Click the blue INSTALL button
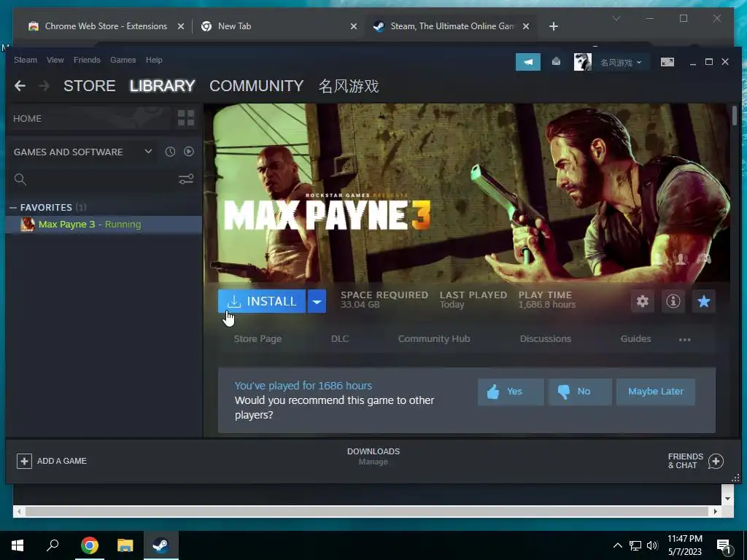 point(262,301)
